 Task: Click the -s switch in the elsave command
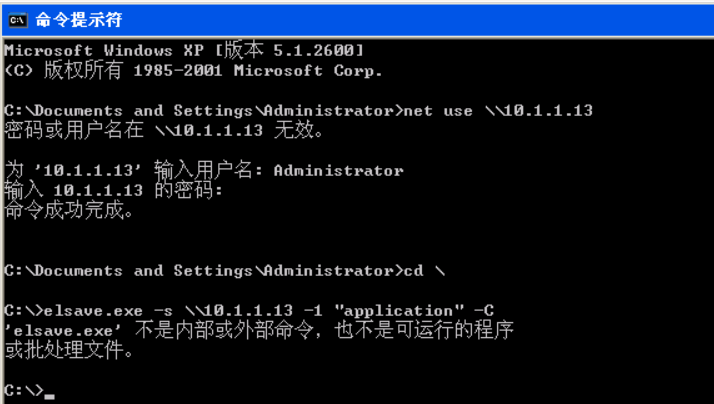(163, 311)
